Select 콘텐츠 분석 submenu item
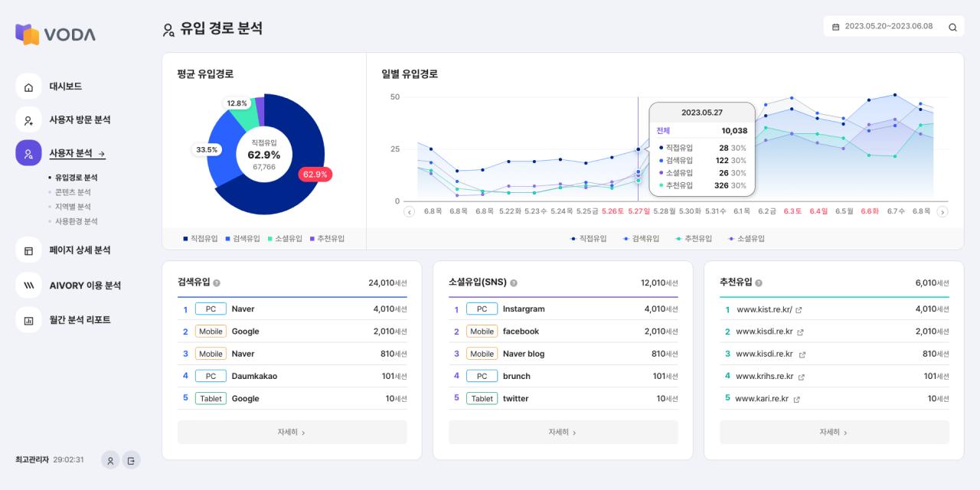Viewport: 980px width, 490px height. click(73, 192)
